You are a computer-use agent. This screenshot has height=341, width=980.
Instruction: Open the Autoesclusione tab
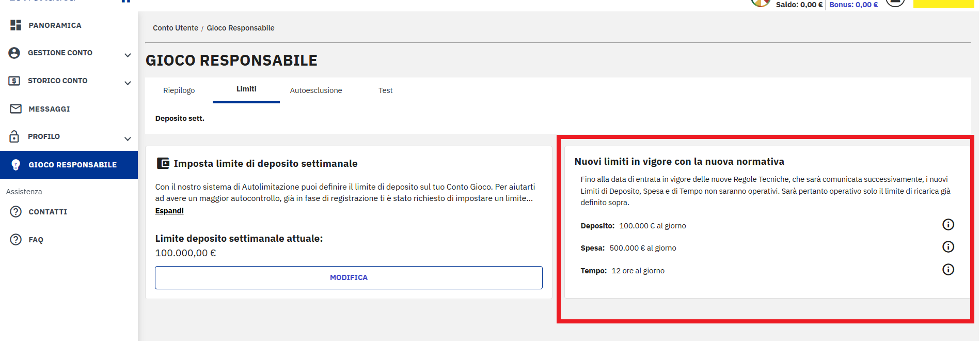coord(315,90)
